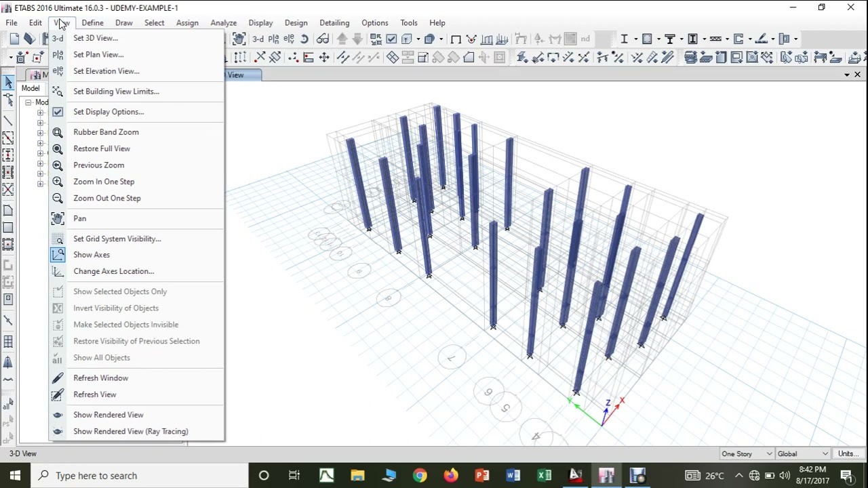Click the taskbar search box
Screen dimensions: 868x488
click(x=140, y=475)
